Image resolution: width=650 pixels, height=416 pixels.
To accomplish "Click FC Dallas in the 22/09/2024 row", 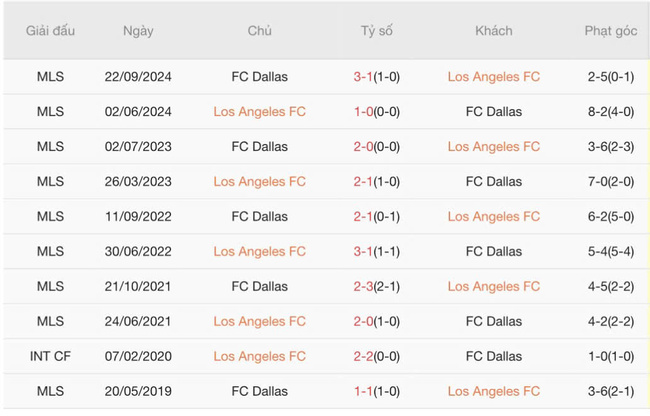I will (260, 77).
